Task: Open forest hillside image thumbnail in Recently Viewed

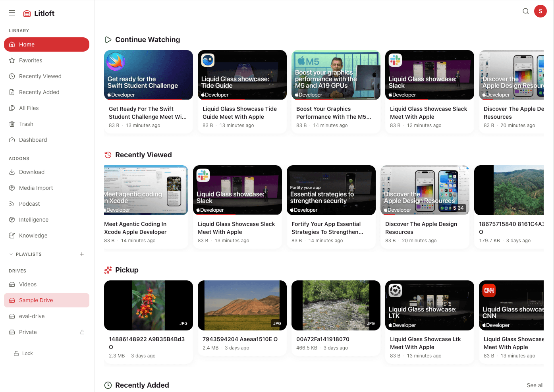Action: (x=509, y=190)
